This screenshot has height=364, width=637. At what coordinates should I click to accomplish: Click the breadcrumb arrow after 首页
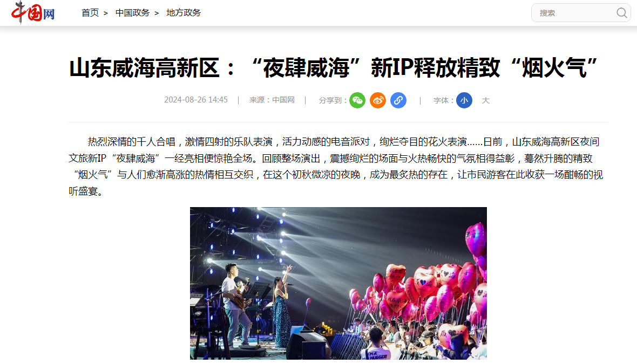point(106,13)
